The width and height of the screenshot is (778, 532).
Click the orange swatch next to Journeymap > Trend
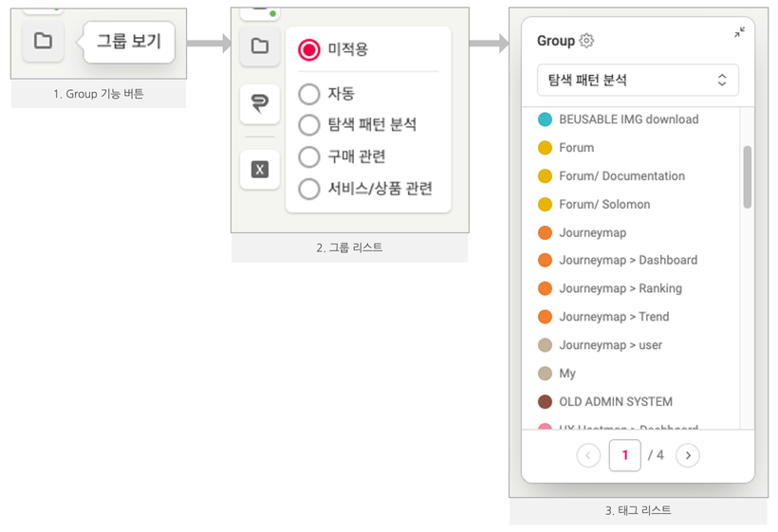[545, 317]
